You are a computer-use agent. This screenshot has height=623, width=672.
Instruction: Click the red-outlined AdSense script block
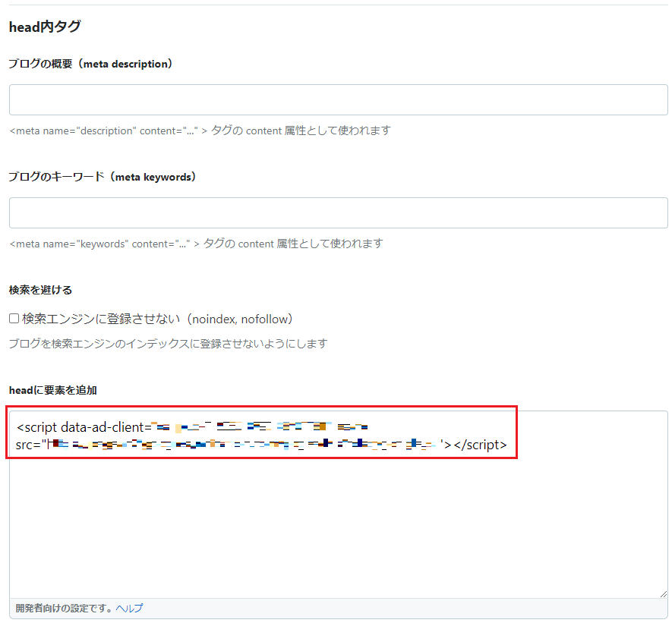(x=262, y=434)
